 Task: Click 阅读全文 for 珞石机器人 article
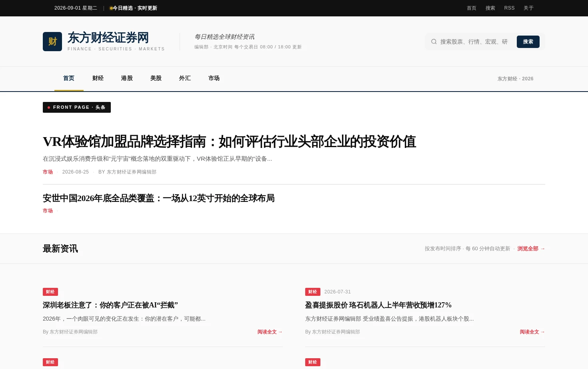click(x=532, y=332)
